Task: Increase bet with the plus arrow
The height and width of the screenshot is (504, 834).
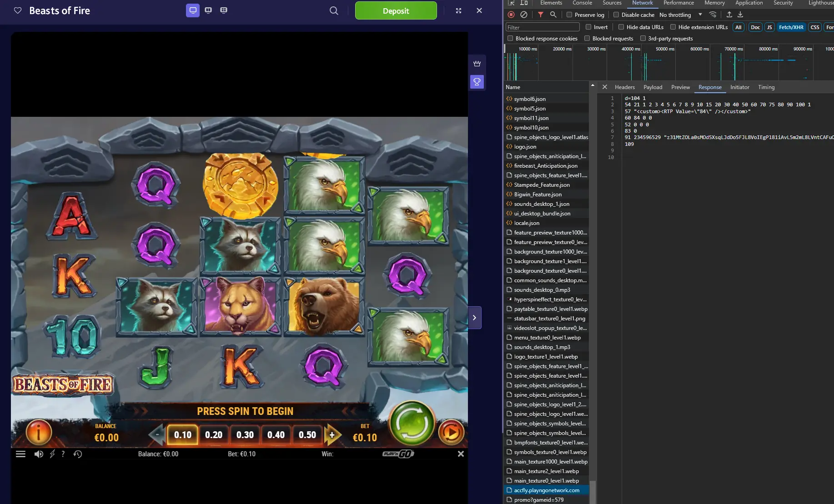Action: tap(332, 435)
